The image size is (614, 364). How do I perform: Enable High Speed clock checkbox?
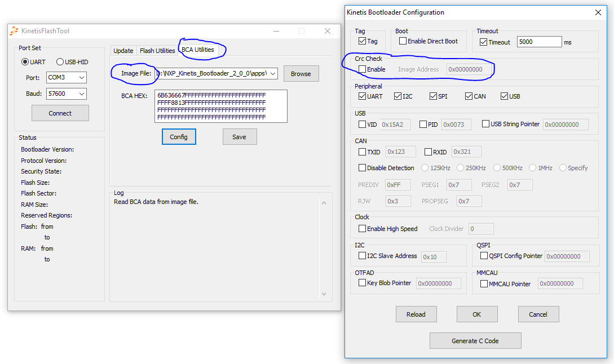pyautogui.click(x=362, y=229)
